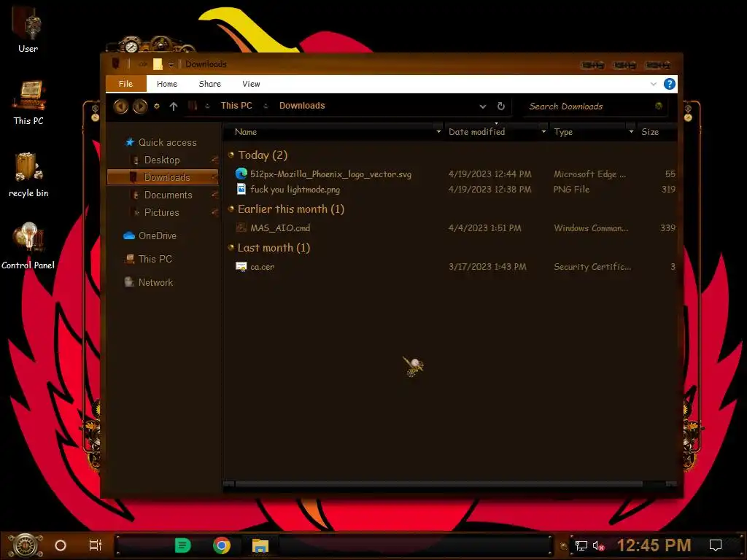Open recent locations gear dropdown
747x560 pixels.
tap(157, 106)
